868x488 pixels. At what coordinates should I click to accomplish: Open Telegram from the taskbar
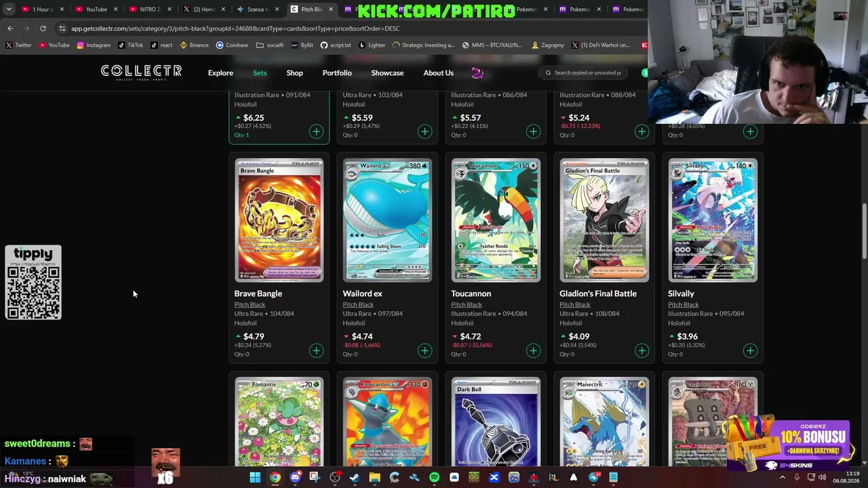pos(594,477)
